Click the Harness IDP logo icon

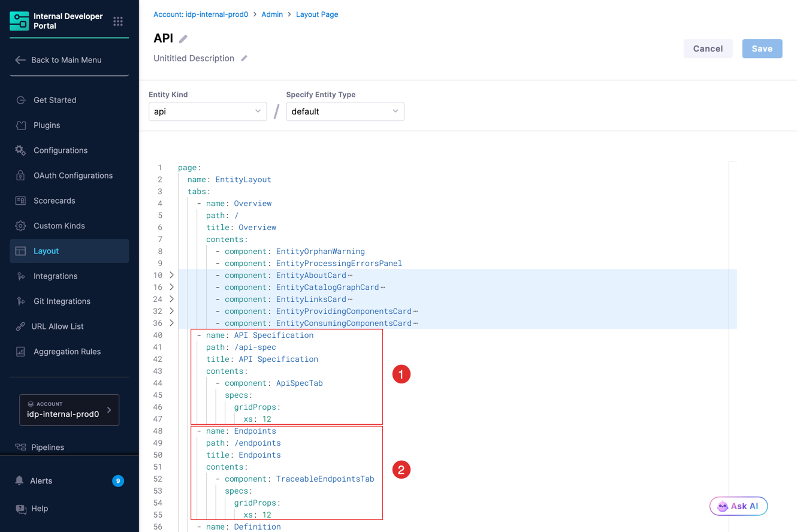[x=19, y=21]
